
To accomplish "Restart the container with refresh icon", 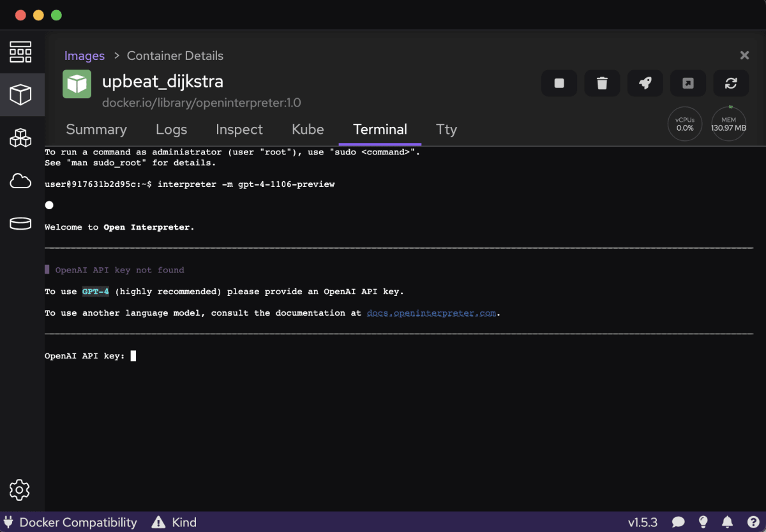I will click(731, 83).
